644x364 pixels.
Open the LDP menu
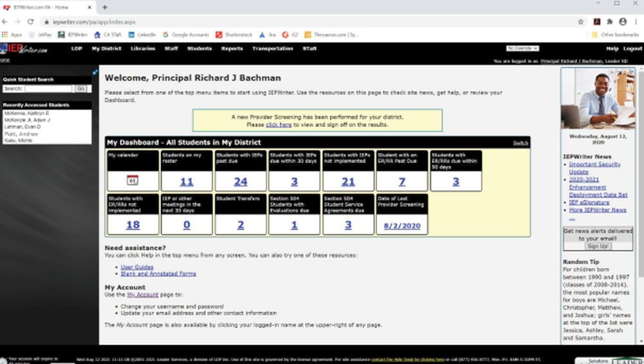point(77,48)
